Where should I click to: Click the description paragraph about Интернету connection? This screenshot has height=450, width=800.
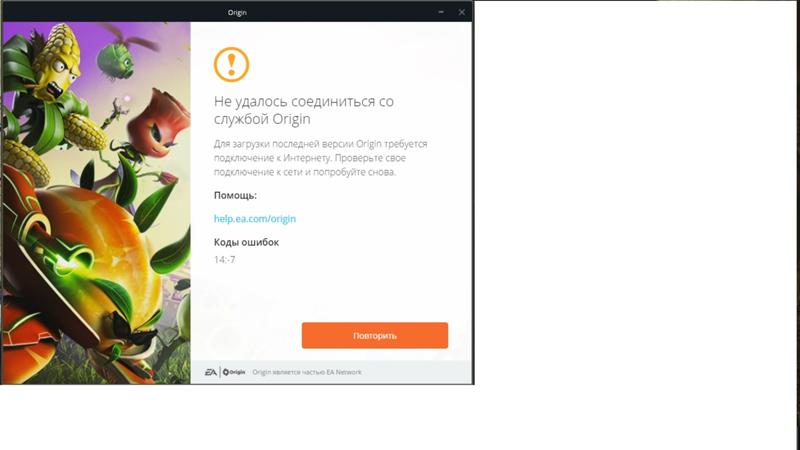[320, 158]
